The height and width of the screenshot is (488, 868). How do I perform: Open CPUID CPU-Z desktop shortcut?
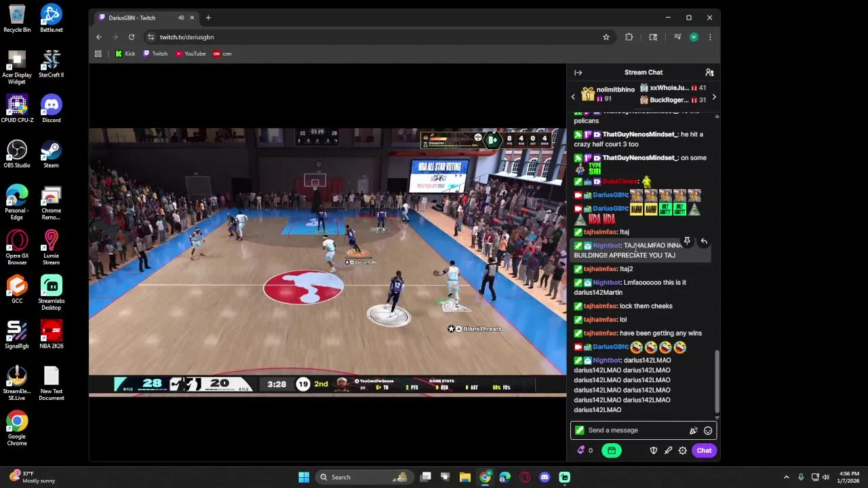[x=17, y=108]
